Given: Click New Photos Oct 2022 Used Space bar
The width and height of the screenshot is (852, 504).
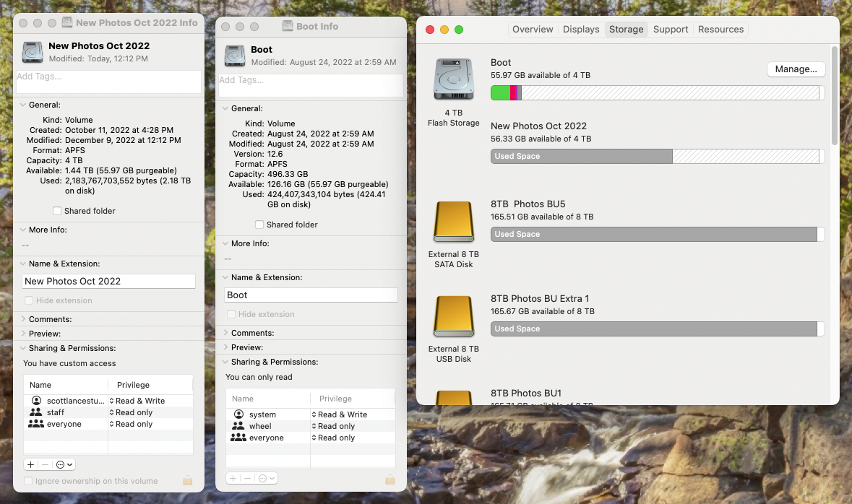Looking at the screenshot, I should click(x=658, y=156).
